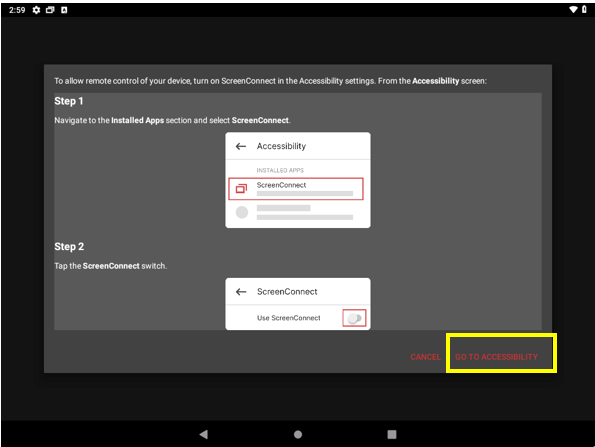Tap the recent apps square button
The height and width of the screenshot is (447, 595).
point(392,434)
